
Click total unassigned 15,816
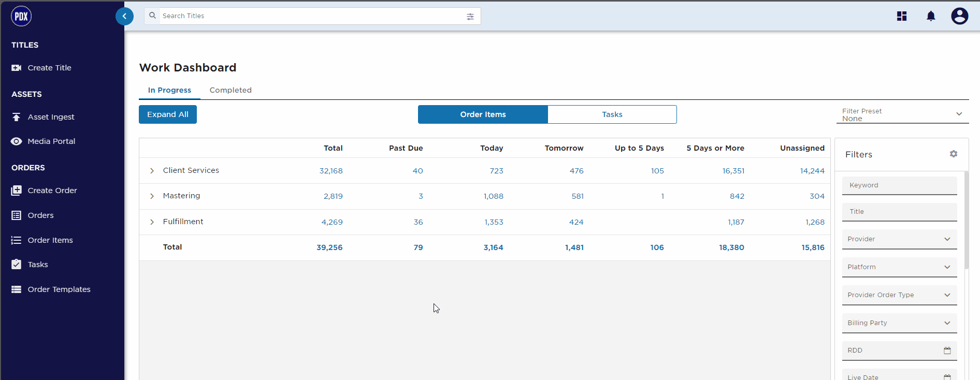click(x=813, y=247)
